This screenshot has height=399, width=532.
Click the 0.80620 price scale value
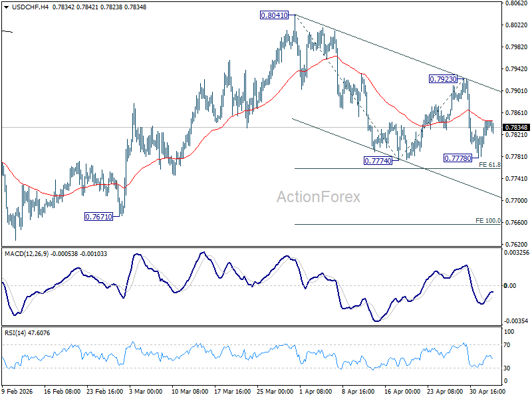[x=517, y=3]
